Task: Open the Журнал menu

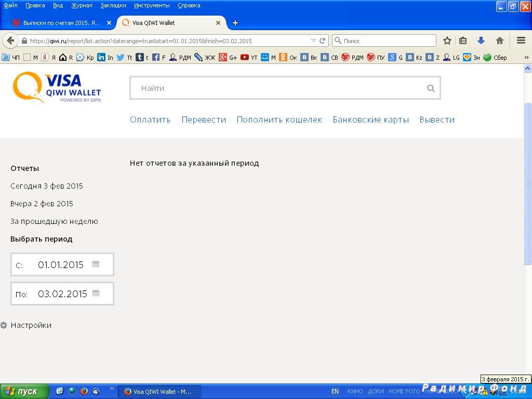Action: 82,5
